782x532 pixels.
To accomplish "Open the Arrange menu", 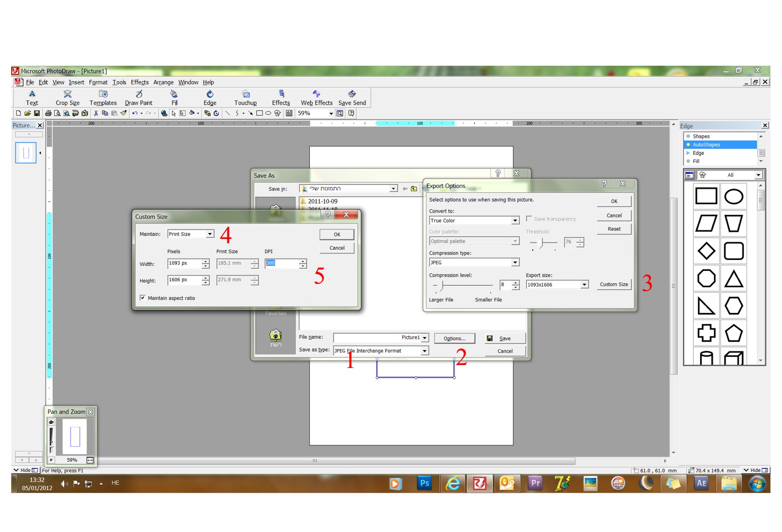I will pyautogui.click(x=164, y=82).
